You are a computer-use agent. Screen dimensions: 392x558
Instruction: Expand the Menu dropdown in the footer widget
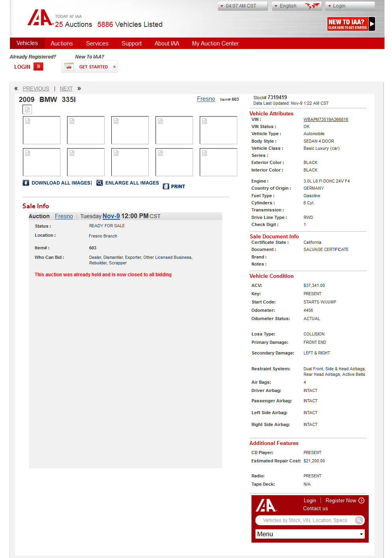(x=310, y=534)
